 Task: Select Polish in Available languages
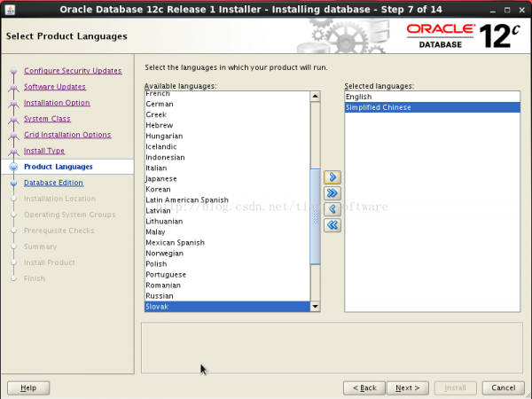tap(227, 264)
